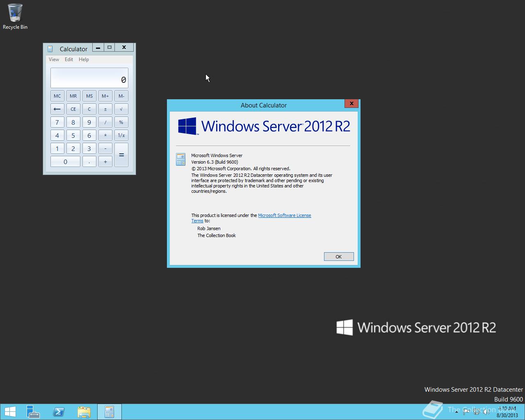
Task: Click the 'Rob Jansen' licensee name
Action: tap(209, 228)
